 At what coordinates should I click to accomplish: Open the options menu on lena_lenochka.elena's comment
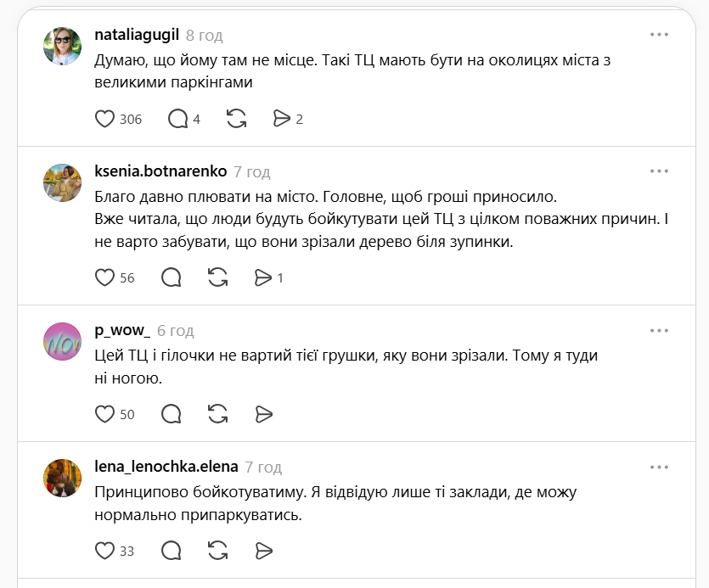660,467
